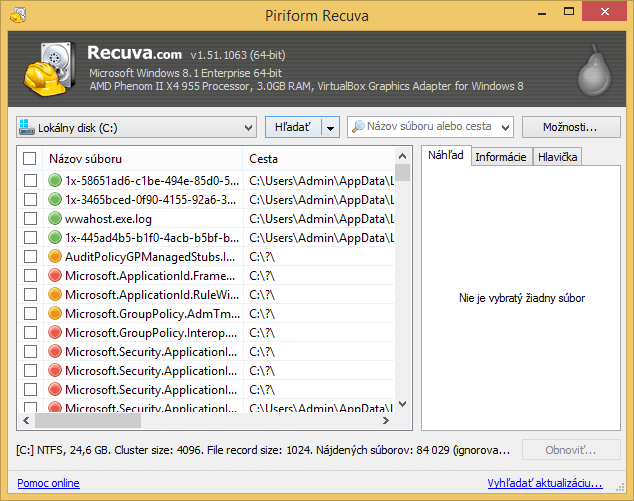Screen dimensions: 634x501
Task: Toggle the select-all checkbox in header row
Action: [30, 158]
